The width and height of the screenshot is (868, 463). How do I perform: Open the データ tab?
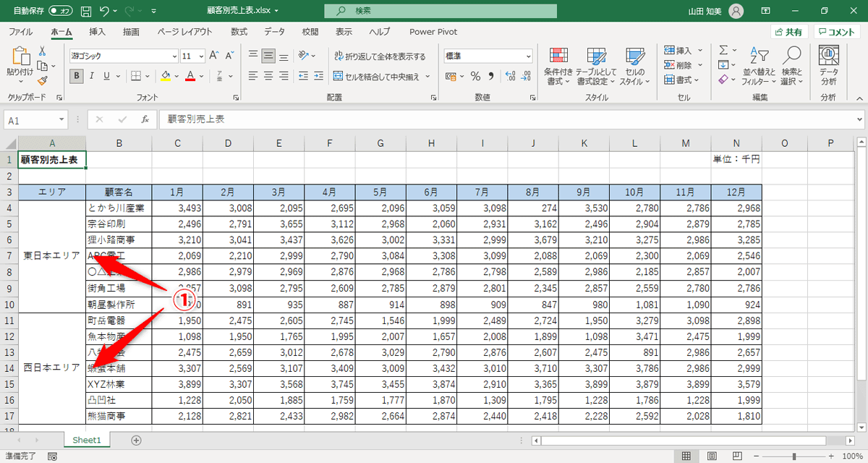pos(274,32)
